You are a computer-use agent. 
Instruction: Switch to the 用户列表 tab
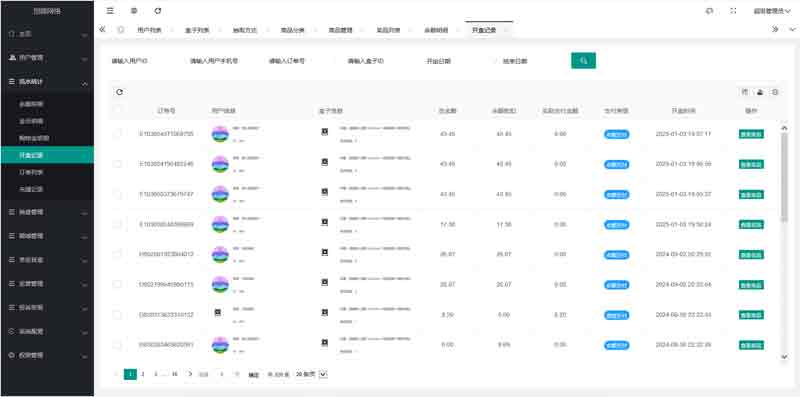point(149,30)
